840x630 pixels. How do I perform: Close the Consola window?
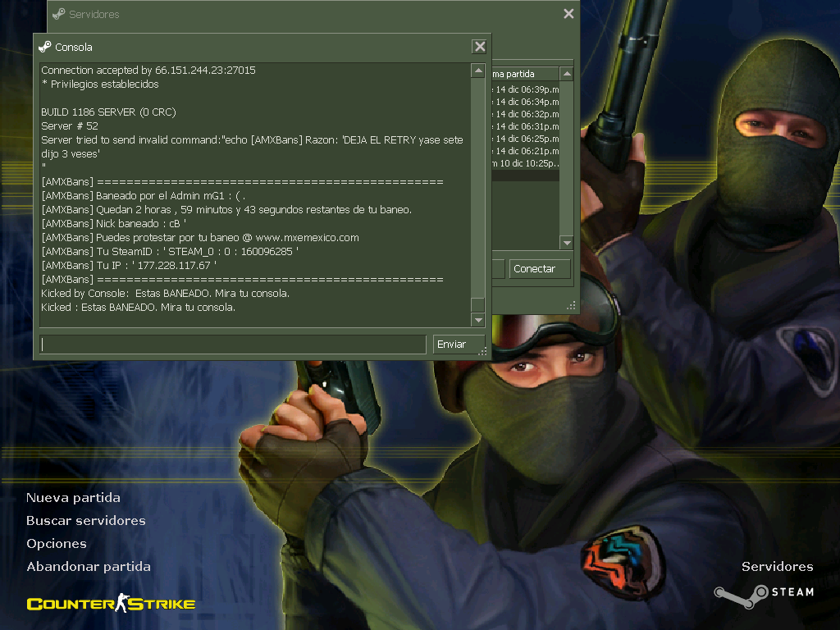point(479,47)
